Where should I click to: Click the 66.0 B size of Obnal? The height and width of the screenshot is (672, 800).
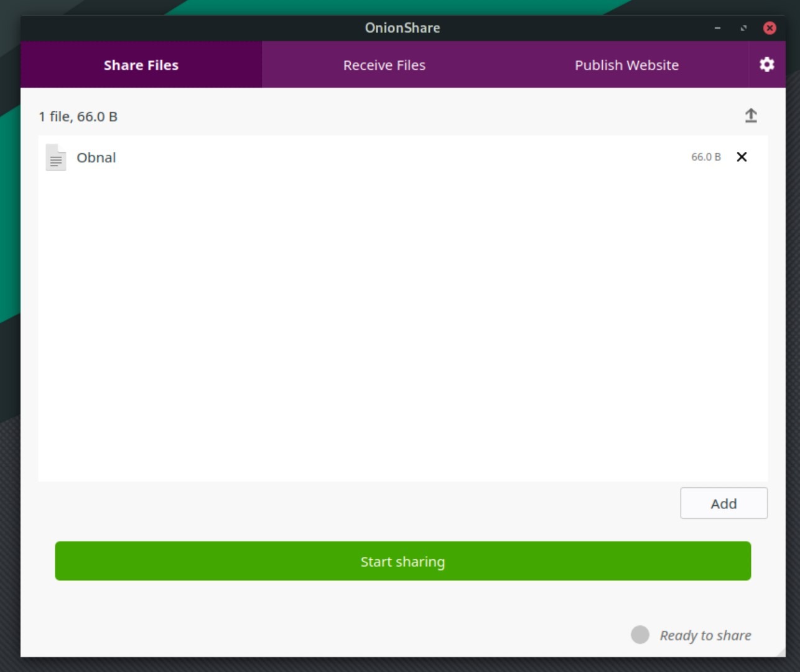(706, 157)
